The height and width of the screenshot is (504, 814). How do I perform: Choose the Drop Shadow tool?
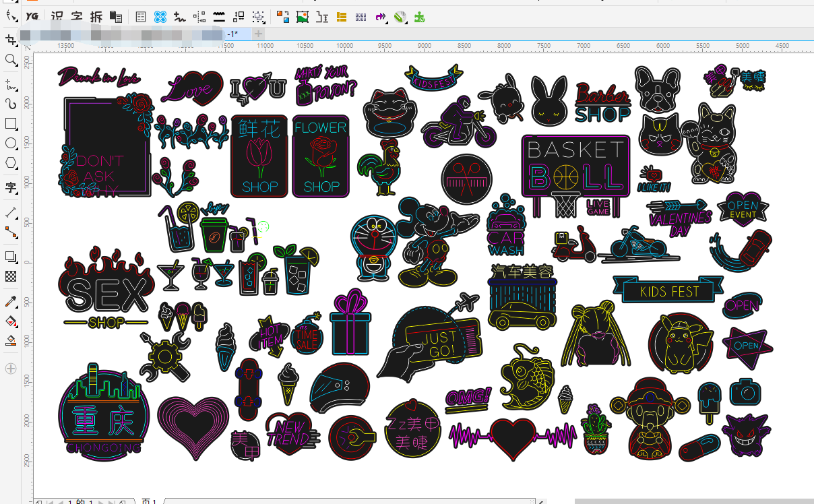point(10,257)
